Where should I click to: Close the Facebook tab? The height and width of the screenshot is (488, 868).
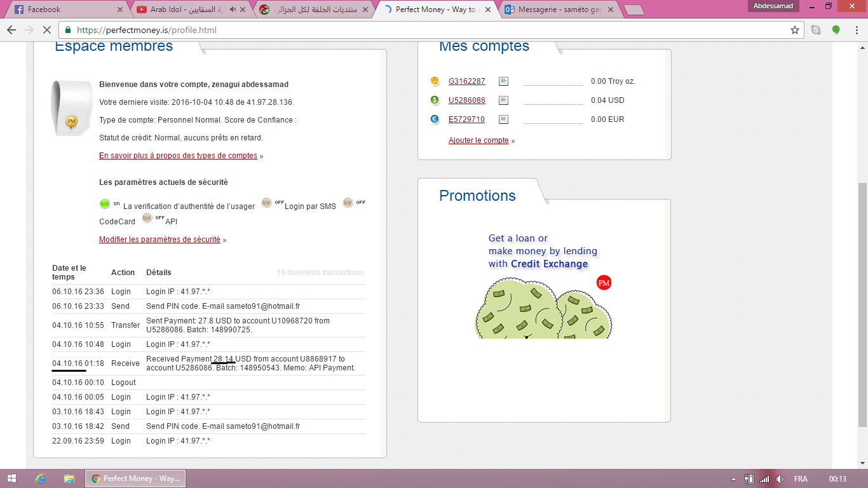121,10
